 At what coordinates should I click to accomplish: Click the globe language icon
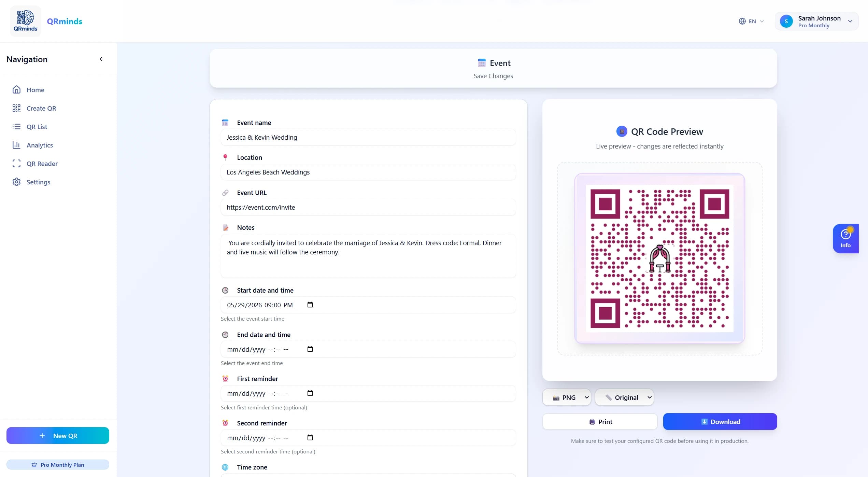point(742,21)
